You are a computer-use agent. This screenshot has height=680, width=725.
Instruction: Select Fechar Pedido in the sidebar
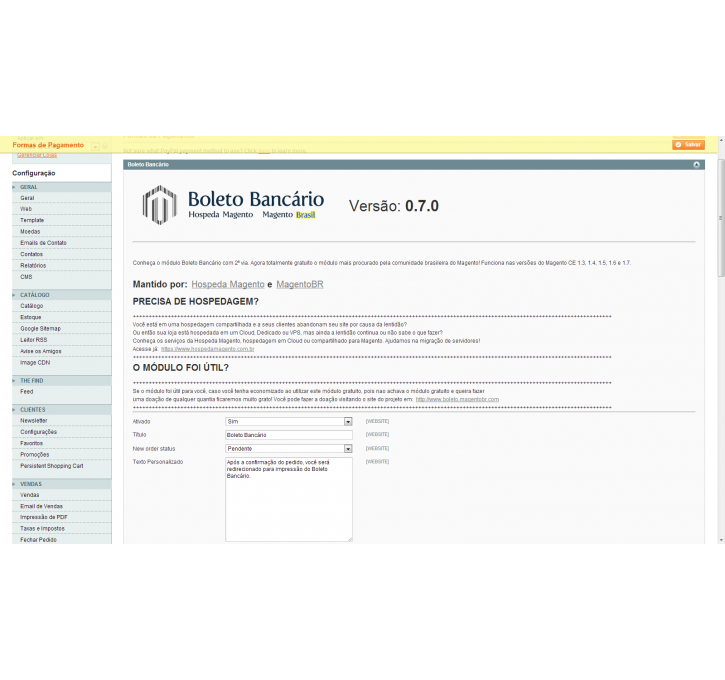click(61, 539)
